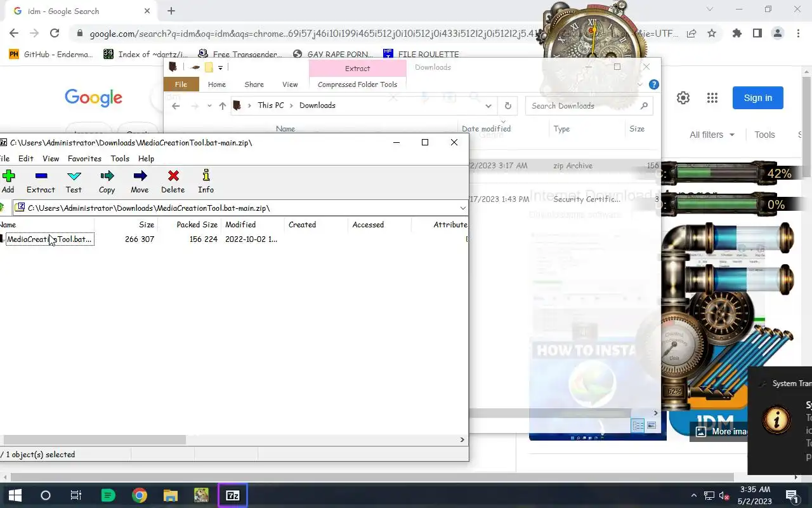
Task: Open the Google apps grid
Action: click(x=712, y=98)
